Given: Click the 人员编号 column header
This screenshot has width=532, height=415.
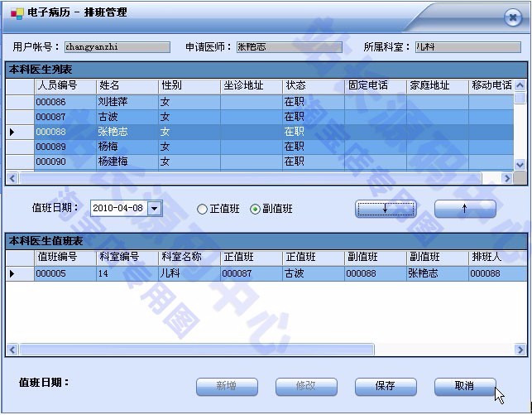Looking at the screenshot, I should coord(65,85).
